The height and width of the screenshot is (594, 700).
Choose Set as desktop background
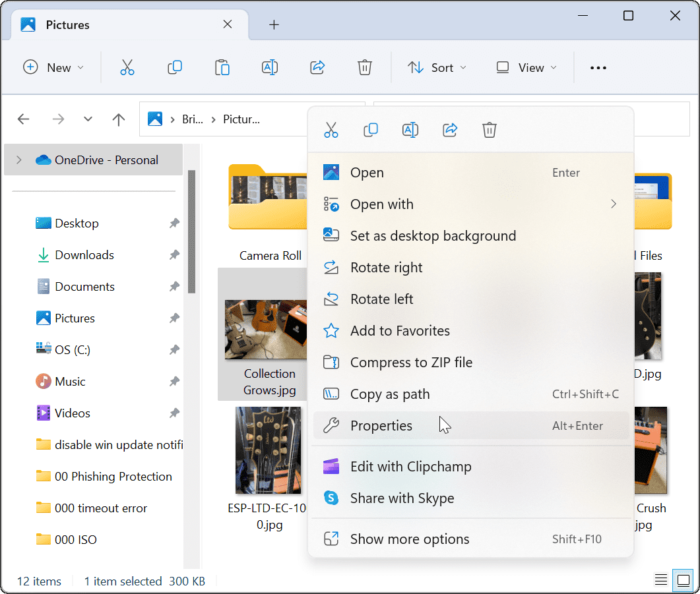432,235
